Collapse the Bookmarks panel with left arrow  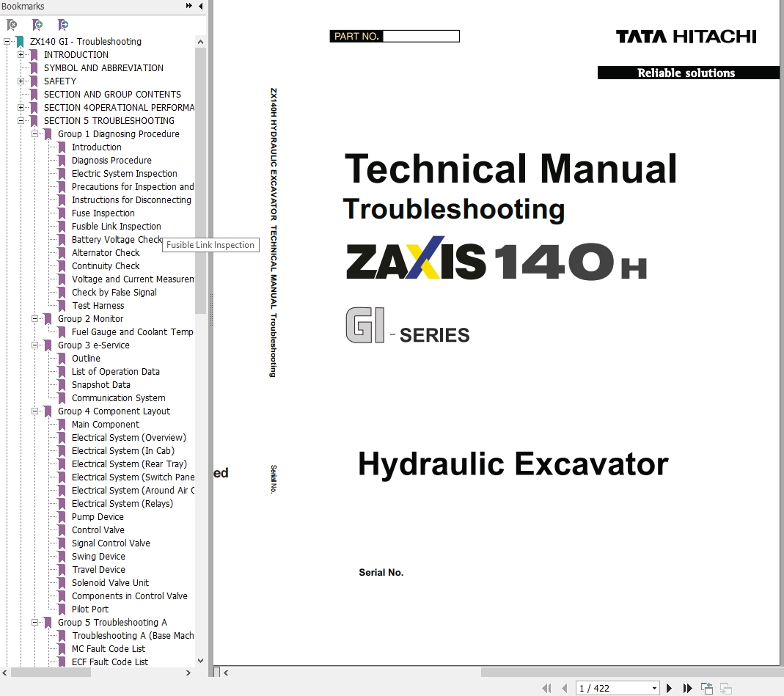(200, 6)
